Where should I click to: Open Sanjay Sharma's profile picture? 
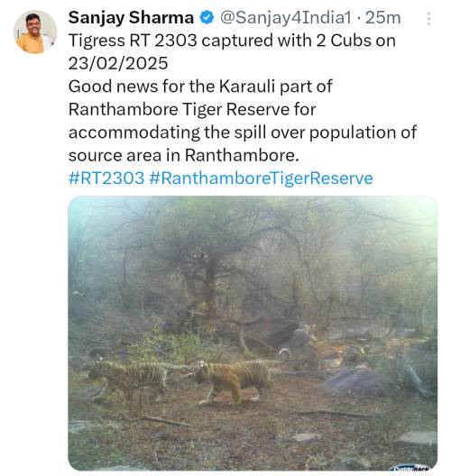(35, 32)
